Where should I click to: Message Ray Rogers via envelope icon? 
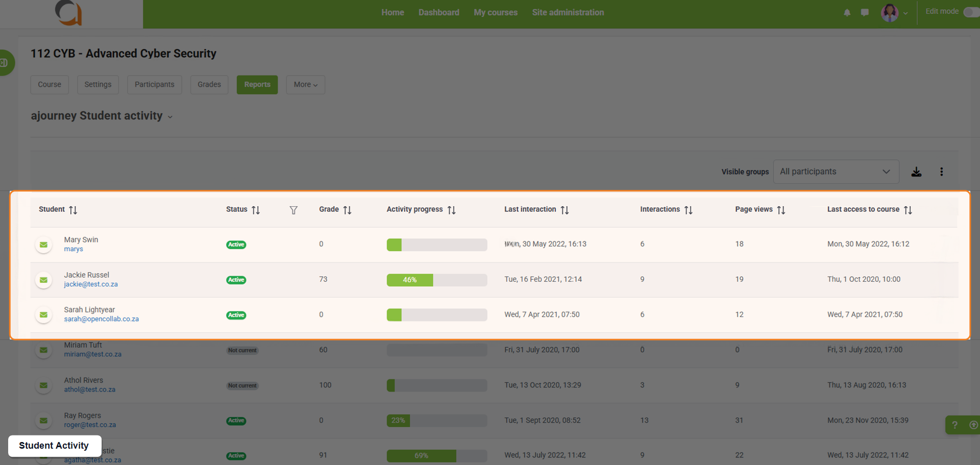point(43,421)
